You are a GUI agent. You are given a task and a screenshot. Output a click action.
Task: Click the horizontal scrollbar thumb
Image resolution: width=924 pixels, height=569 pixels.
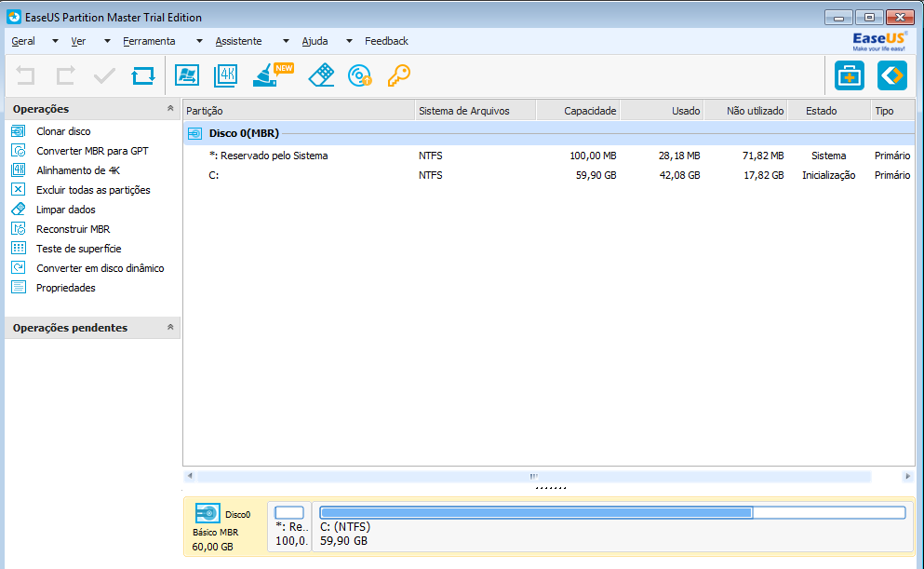point(534,476)
